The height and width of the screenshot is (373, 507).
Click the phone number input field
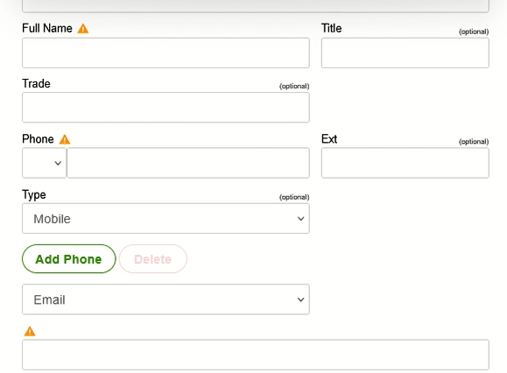pyautogui.click(x=188, y=163)
